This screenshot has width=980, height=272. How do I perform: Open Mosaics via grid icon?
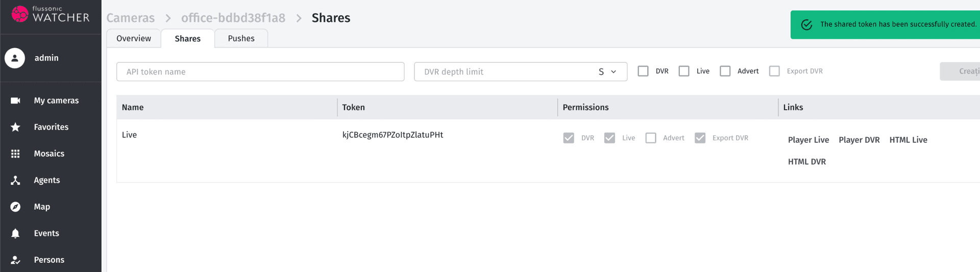[x=15, y=154]
